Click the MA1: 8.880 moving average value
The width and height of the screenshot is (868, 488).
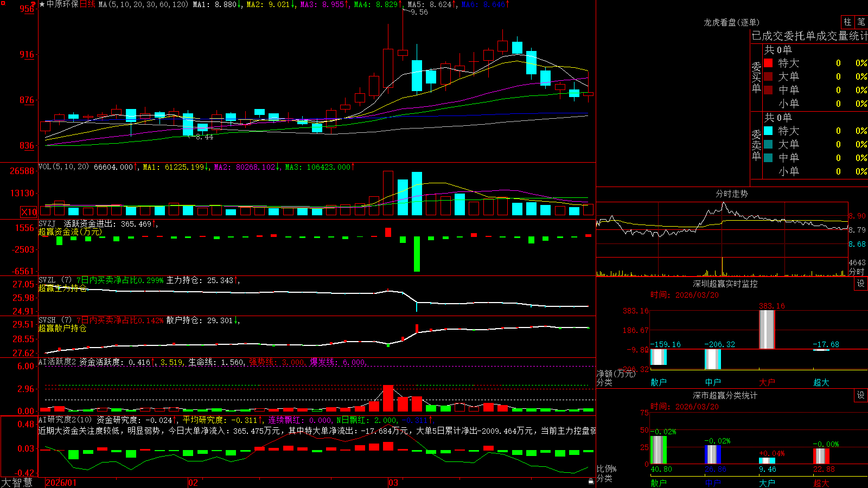pos(216,4)
